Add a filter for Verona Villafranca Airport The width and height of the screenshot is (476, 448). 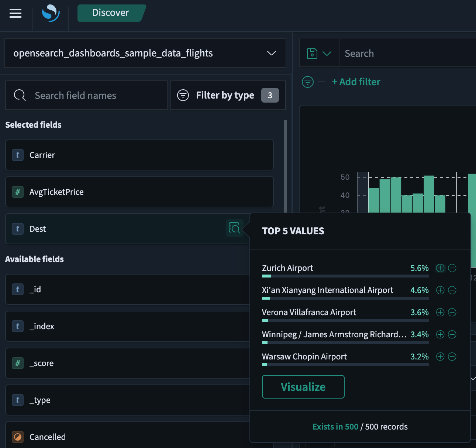(x=440, y=312)
